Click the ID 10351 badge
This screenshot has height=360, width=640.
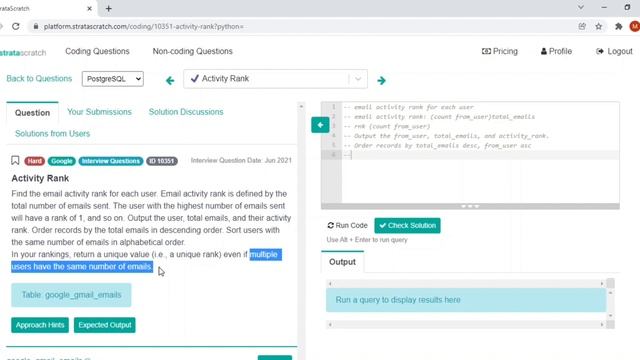click(162, 161)
